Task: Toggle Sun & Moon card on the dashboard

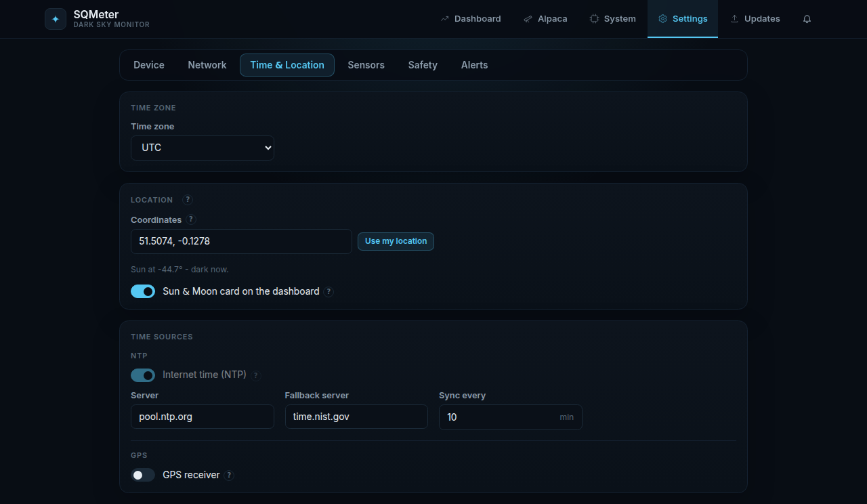Action: (x=143, y=291)
